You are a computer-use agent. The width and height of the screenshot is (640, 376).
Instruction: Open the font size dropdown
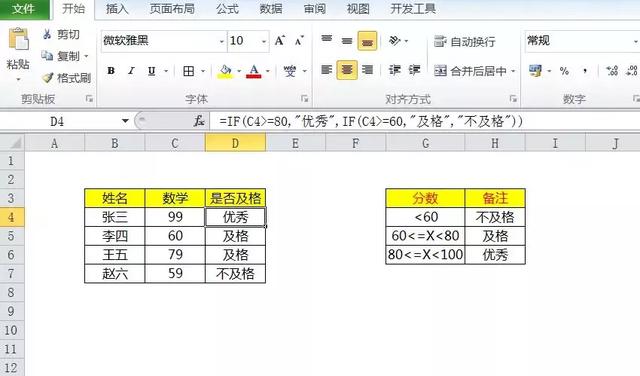point(264,41)
